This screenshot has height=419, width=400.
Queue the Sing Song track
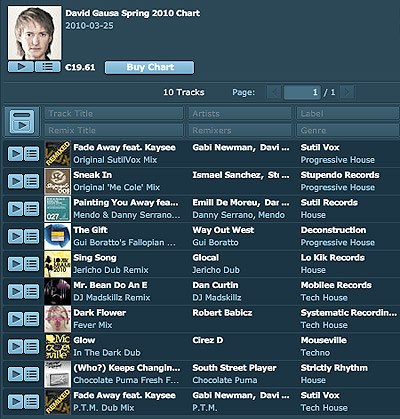point(32,264)
